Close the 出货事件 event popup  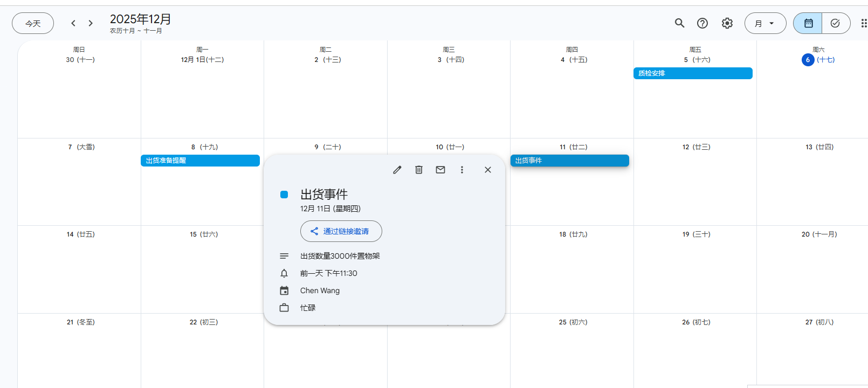[488, 170]
